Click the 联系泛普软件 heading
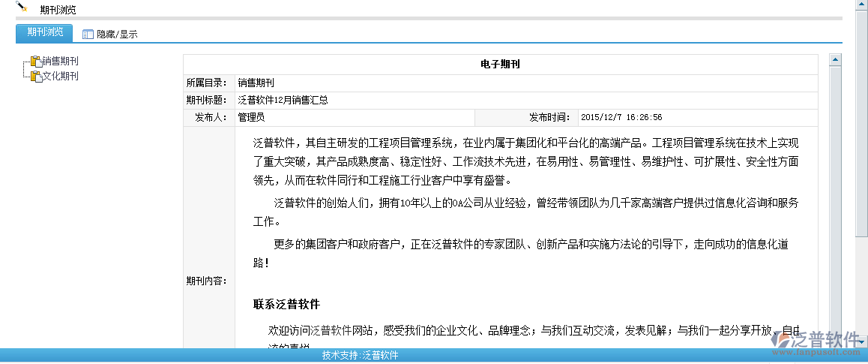Image resolution: width=868 pixels, height=364 pixels. [287, 304]
